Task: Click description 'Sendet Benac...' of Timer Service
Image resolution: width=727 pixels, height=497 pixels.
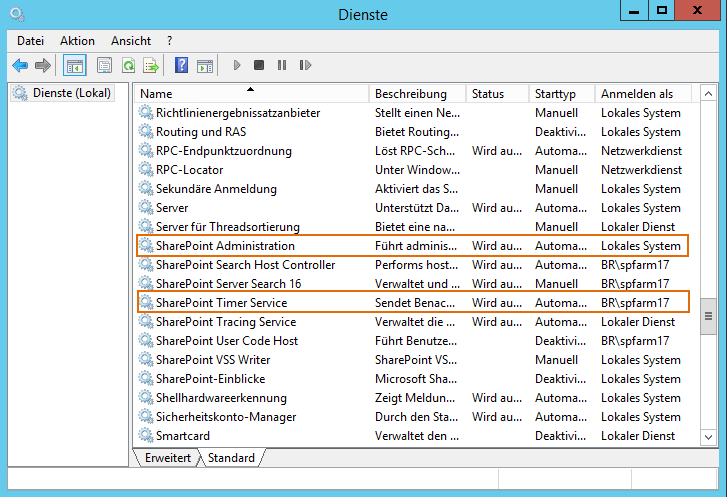Action: [x=415, y=303]
